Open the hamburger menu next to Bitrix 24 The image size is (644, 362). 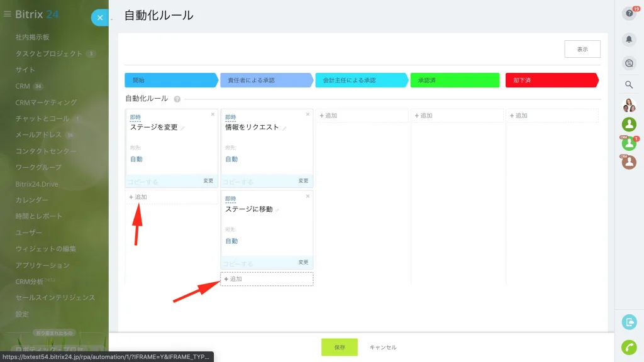[x=8, y=14]
